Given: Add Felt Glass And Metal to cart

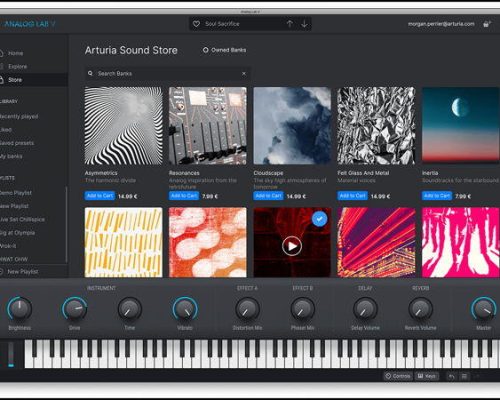Looking at the screenshot, I should click(x=353, y=196).
